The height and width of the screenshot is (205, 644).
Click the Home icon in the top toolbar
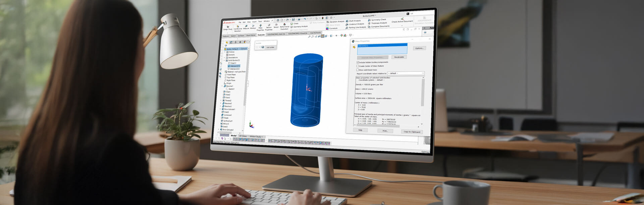tap(278, 20)
